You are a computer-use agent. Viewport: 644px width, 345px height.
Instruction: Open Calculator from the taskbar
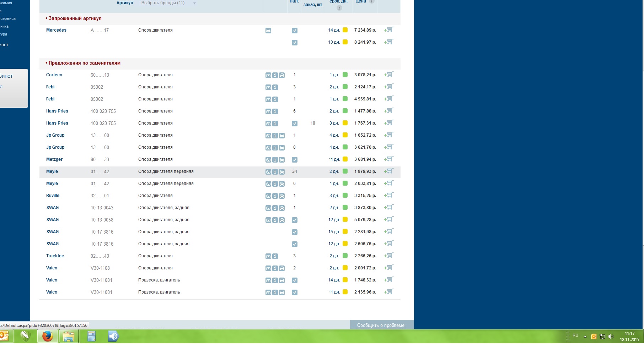point(91,336)
